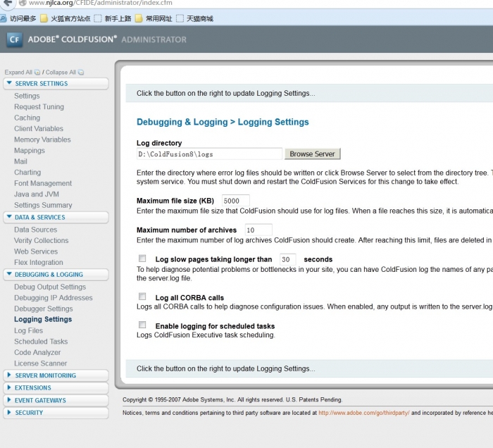The height and width of the screenshot is (448, 493).
Task: Open the 访问最多 bookmark
Action: (18, 18)
